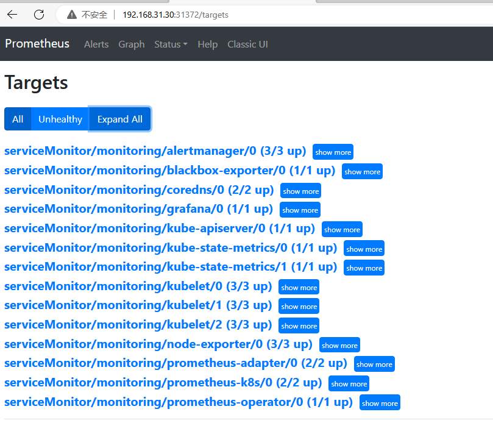Select the All targets filter
The height and width of the screenshot is (448, 493).
click(18, 119)
